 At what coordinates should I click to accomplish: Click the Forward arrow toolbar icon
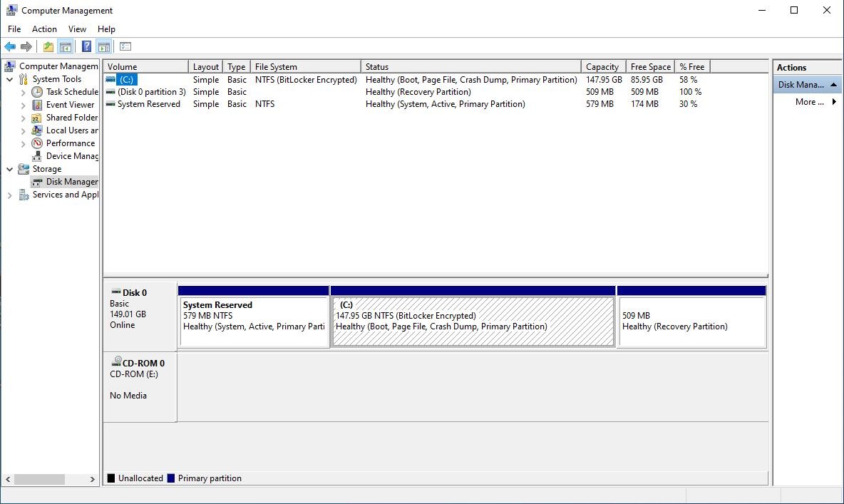(x=26, y=47)
